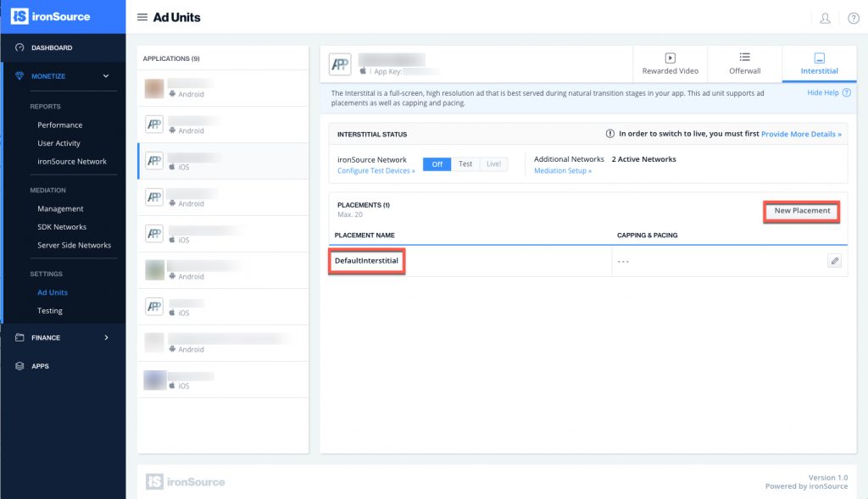
Task: Click the Applications (9) list header
Action: tap(171, 58)
